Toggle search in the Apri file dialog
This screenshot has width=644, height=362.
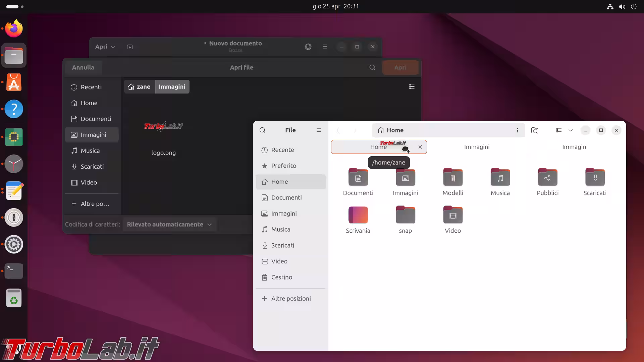pos(372,67)
